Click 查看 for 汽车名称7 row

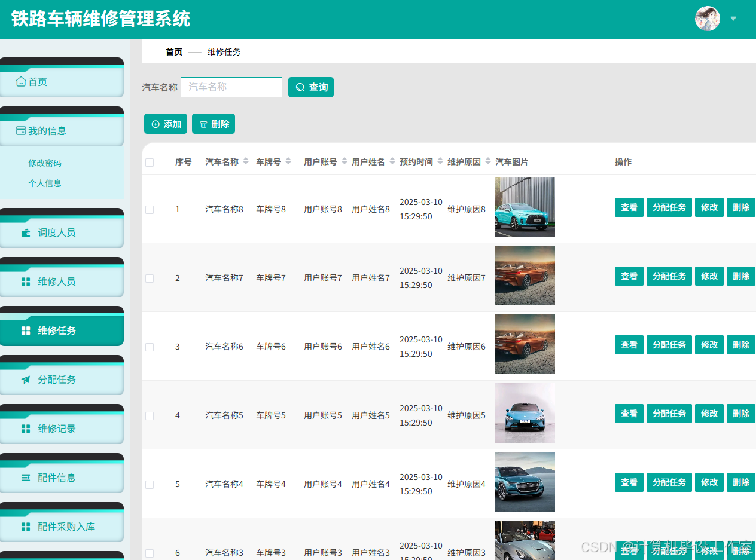click(629, 276)
